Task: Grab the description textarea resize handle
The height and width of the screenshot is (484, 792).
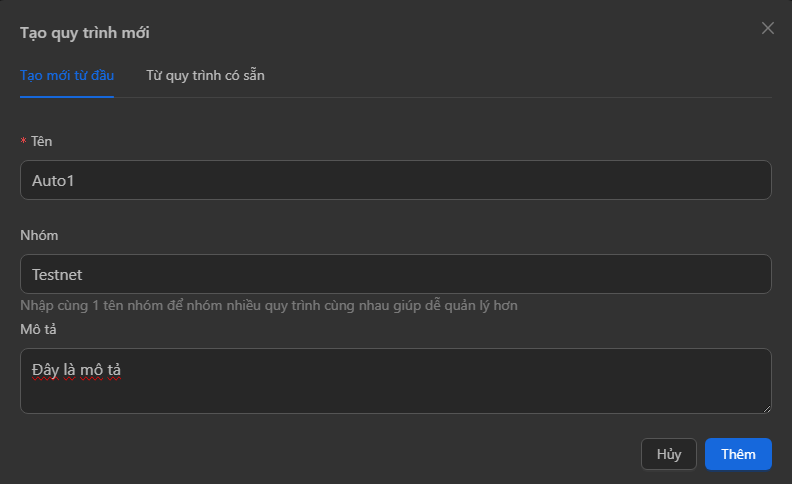Action: 767,408
